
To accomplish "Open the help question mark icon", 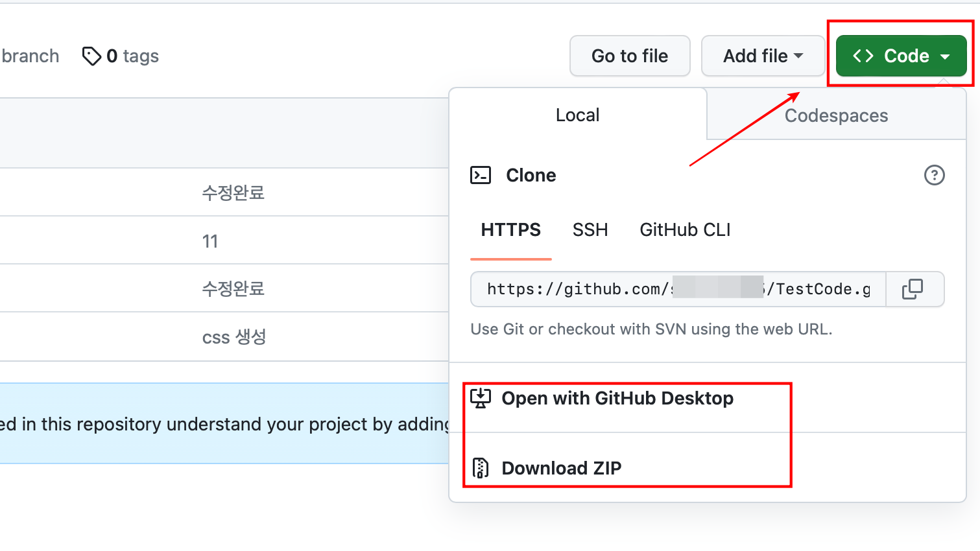I will click(934, 175).
